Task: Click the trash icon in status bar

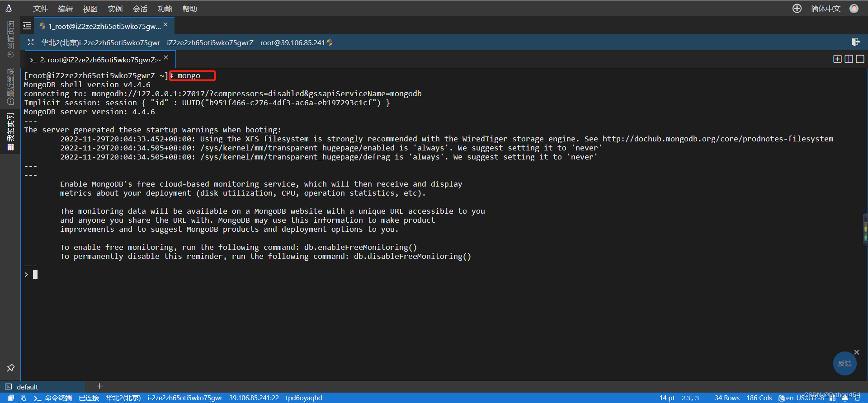Action: (857, 398)
